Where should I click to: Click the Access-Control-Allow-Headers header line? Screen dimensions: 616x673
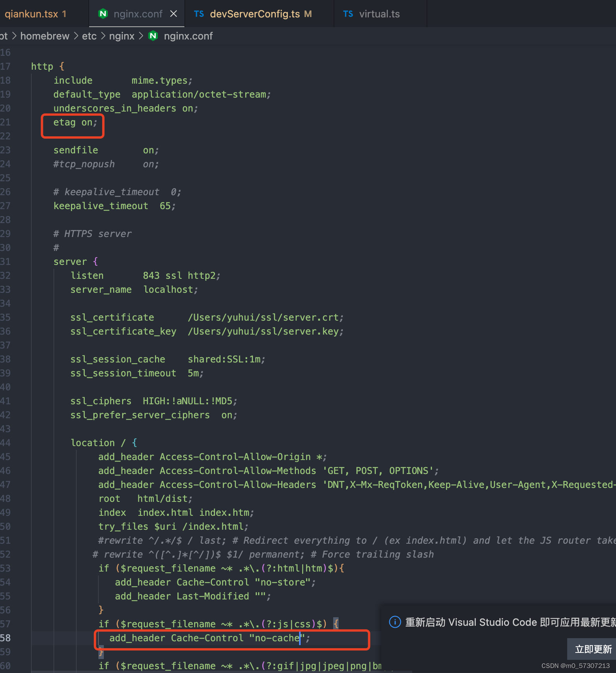357,485
